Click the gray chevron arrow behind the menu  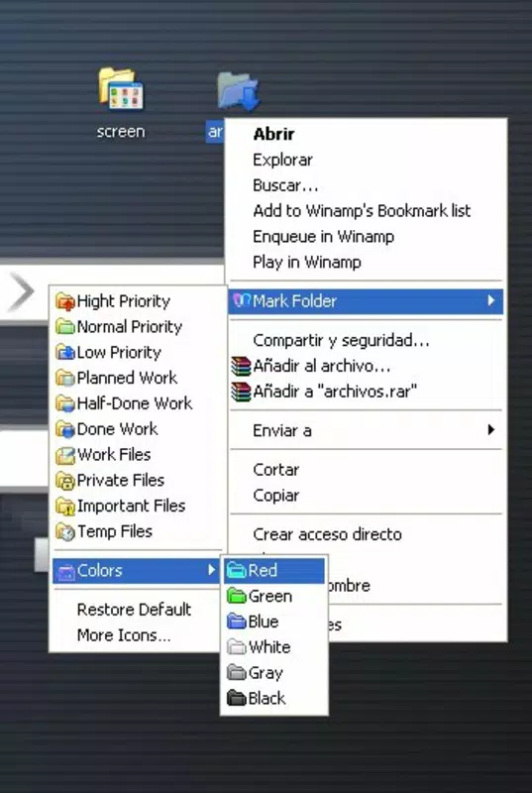coord(22,291)
